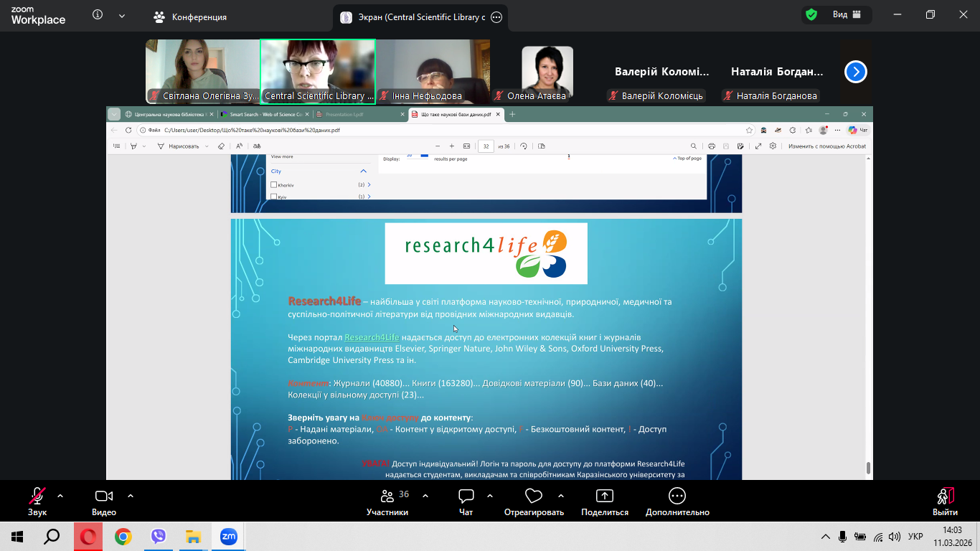Expand audio options arrow beside Sound
980x551 pixels.
pos(60,496)
